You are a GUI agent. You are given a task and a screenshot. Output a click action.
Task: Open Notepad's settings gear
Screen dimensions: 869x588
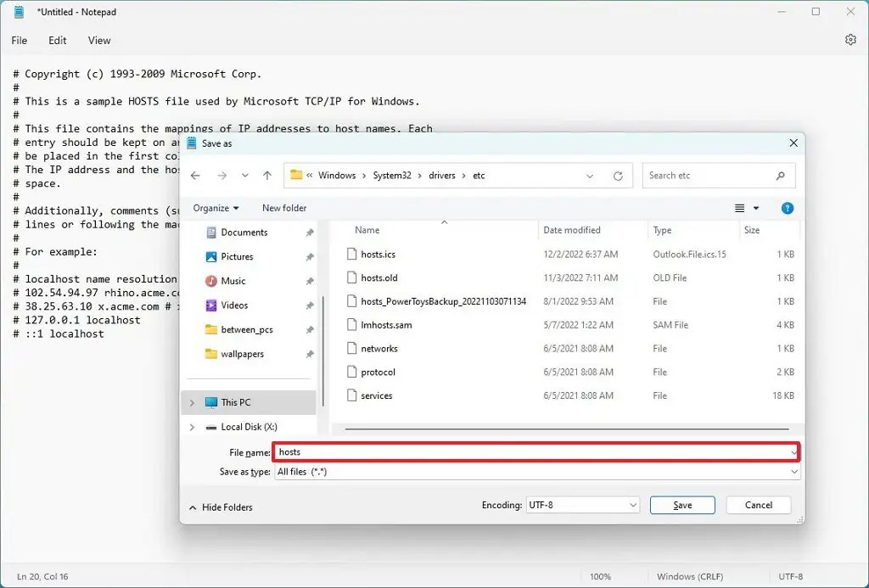(x=850, y=40)
